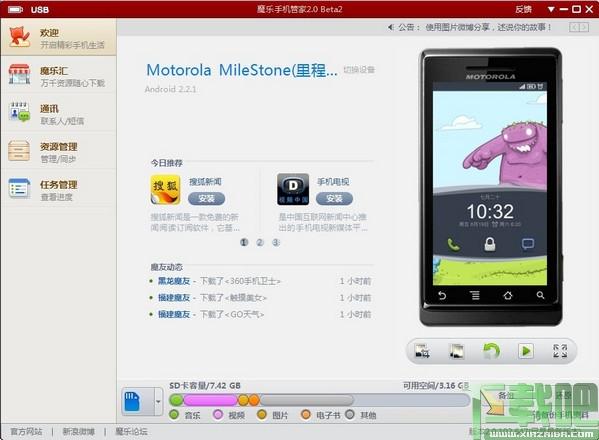
Task: Click the Motorola MileStone device name
Action: pyautogui.click(x=242, y=70)
